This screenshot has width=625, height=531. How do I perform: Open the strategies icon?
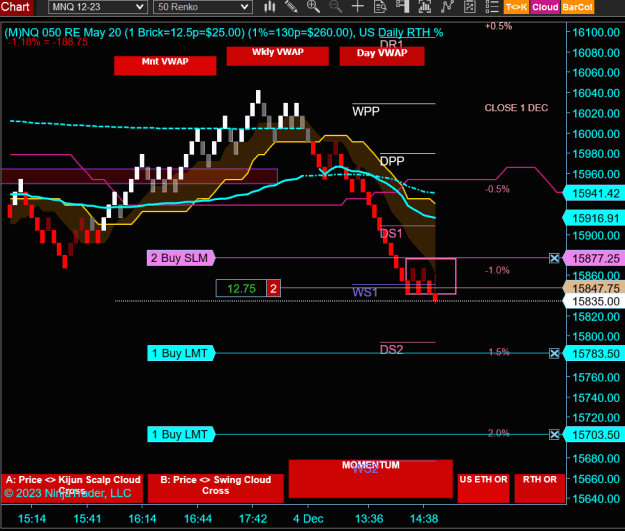[470, 6]
